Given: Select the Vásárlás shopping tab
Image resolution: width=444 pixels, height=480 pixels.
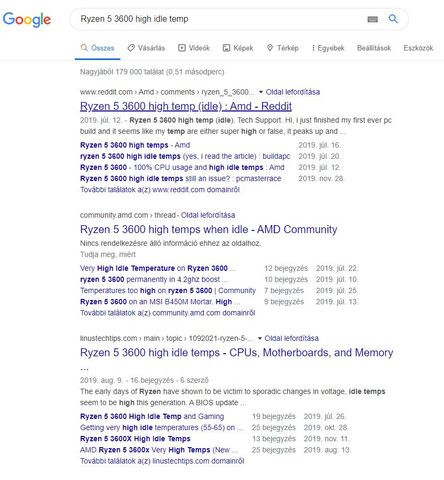Looking at the screenshot, I should tap(146, 48).
